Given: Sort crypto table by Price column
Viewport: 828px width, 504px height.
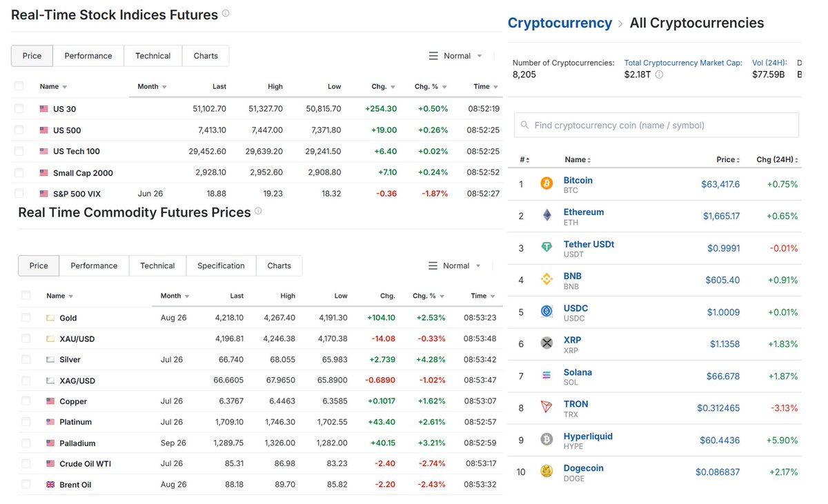Looking at the screenshot, I should (x=728, y=159).
